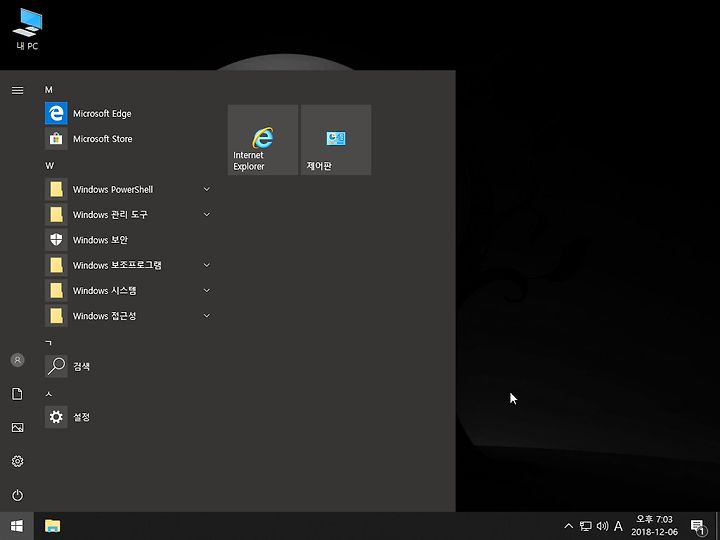720x540 pixels.
Task: Open the Action Center notification icon
Action: [x=698, y=527]
